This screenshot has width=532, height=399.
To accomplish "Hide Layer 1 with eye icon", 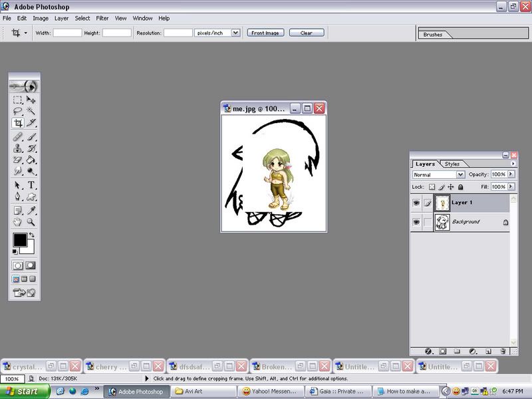I will [x=416, y=203].
